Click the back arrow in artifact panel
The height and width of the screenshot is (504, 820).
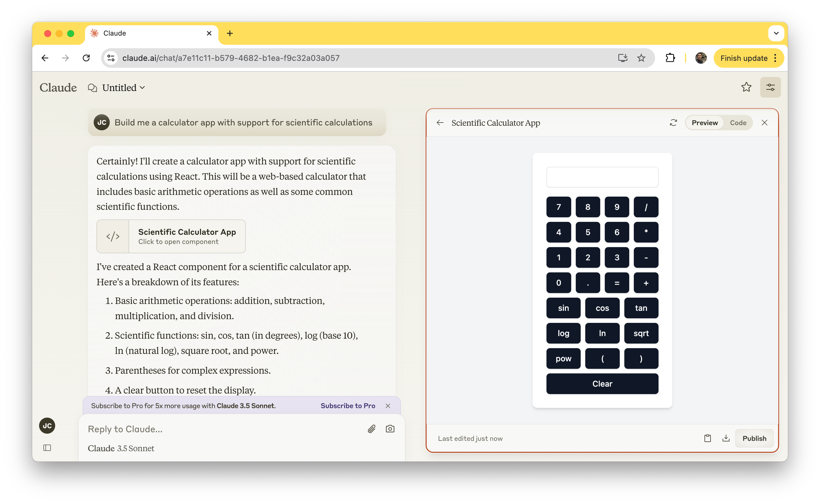click(x=440, y=122)
